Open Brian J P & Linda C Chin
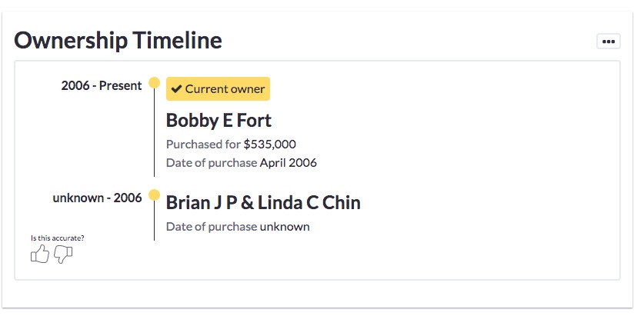Screen dimensions: 644x316 point(263,203)
